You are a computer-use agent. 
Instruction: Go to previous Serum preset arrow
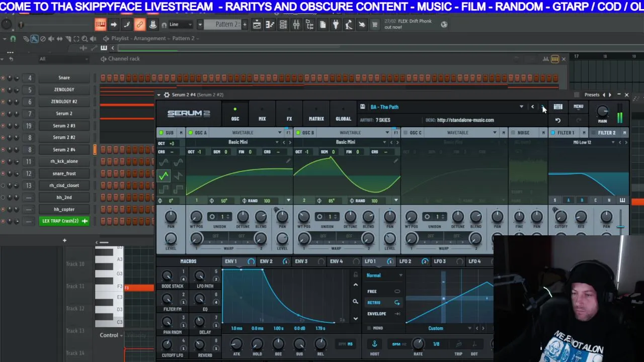click(x=532, y=107)
